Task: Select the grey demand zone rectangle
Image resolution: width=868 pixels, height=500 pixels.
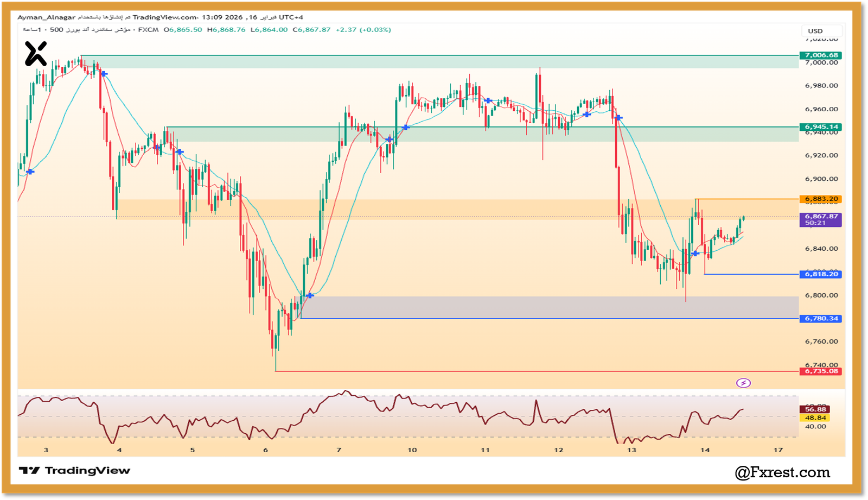Action: point(548,307)
